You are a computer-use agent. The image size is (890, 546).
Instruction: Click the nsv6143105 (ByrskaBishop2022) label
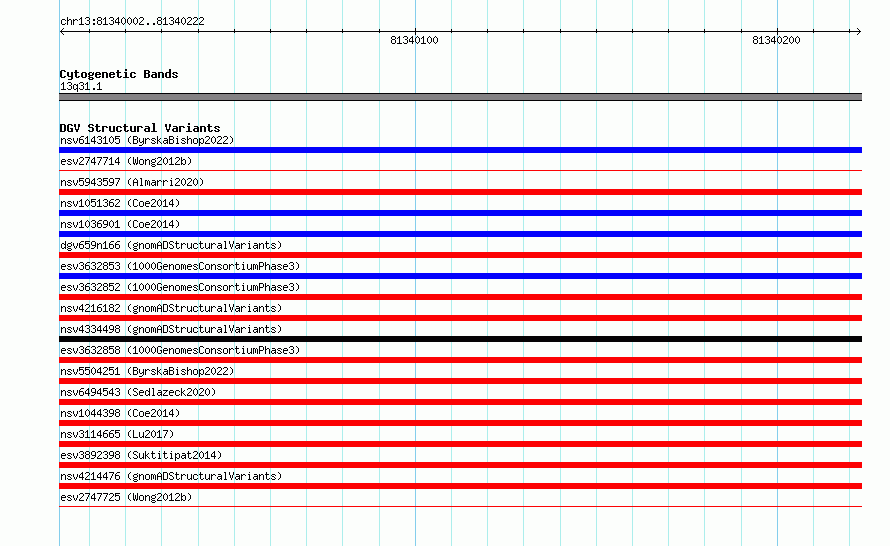[x=147, y=140]
